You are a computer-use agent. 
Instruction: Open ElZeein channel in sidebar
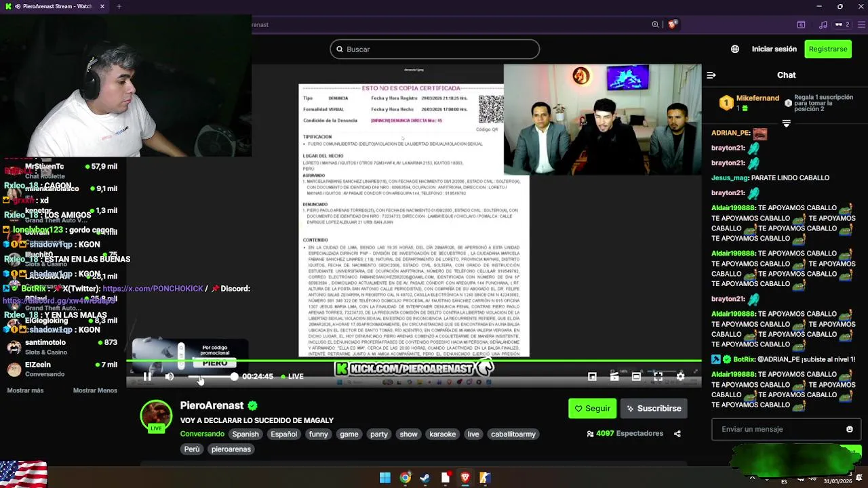click(x=62, y=369)
